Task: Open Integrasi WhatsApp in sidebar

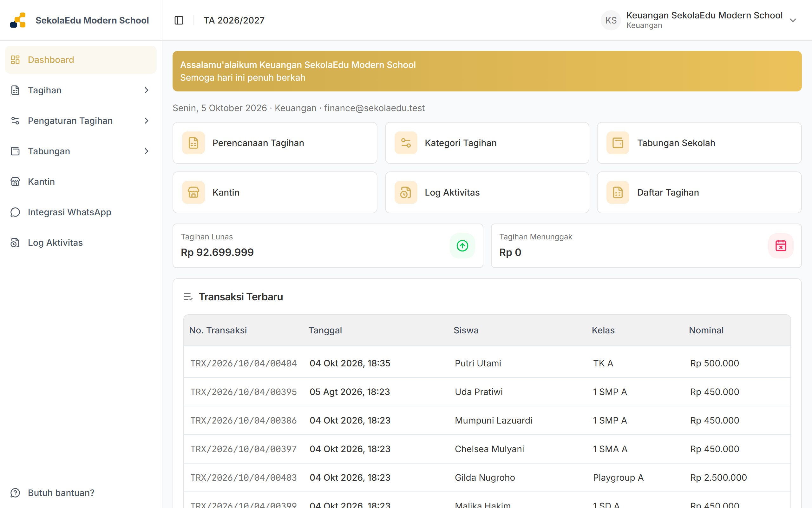Action: [81, 212]
